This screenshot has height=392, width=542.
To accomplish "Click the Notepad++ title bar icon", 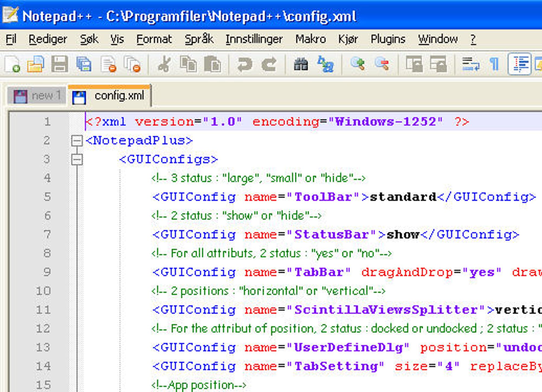I will coord(10,15).
